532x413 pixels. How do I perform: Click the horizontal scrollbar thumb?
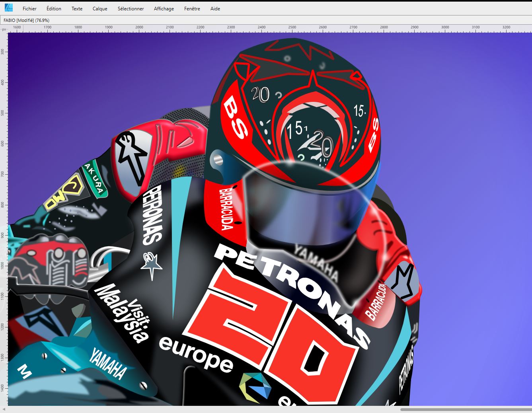pyautogui.click(x=466, y=409)
